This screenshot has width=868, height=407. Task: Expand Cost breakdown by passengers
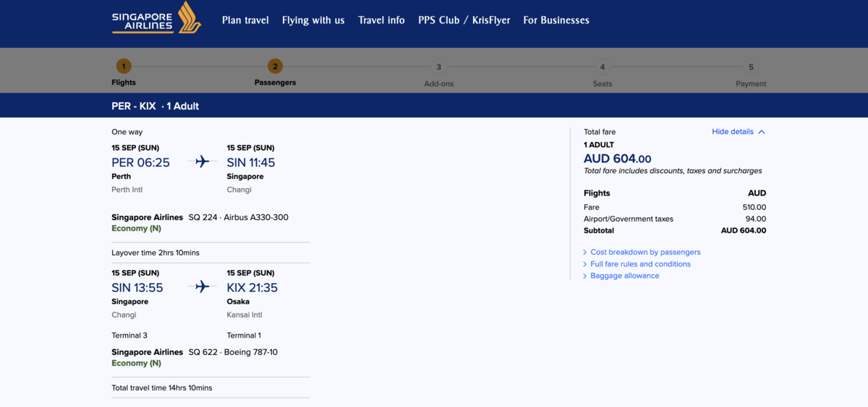[642, 252]
